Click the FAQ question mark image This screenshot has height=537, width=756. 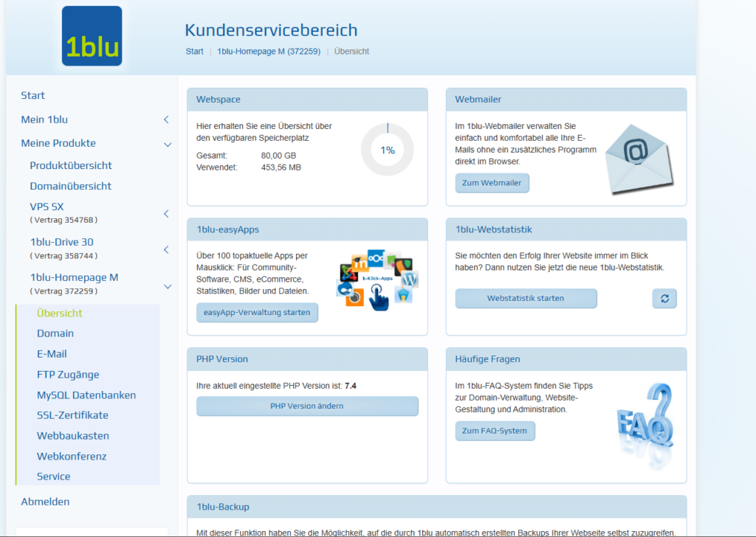coord(645,416)
